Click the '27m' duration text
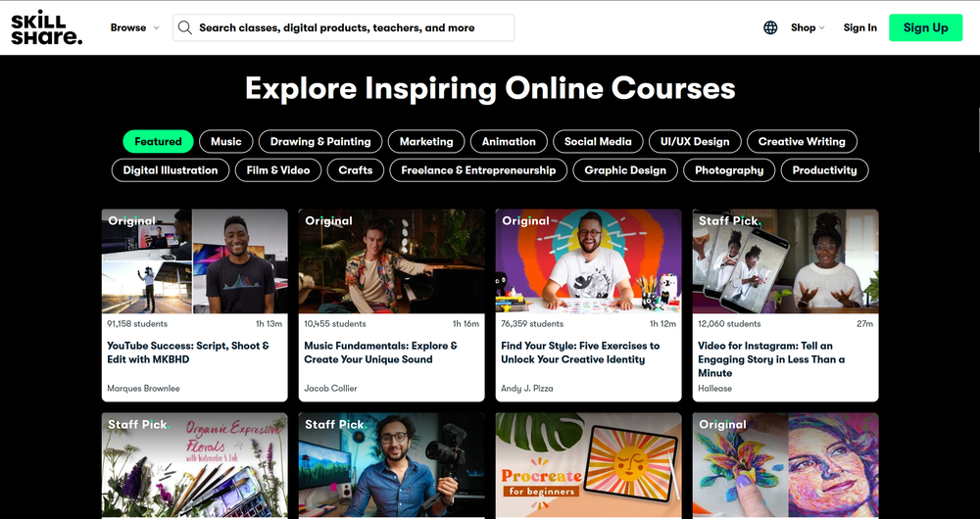 tap(865, 323)
